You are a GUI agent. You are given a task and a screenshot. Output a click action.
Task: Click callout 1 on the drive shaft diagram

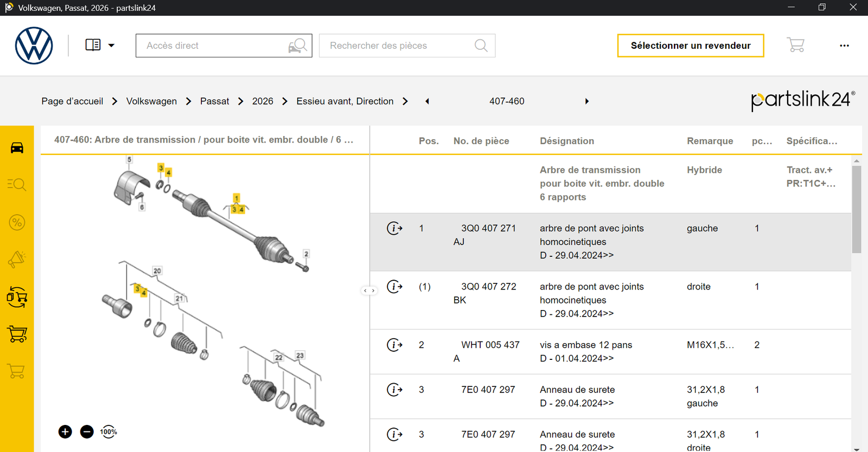(x=237, y=198)
